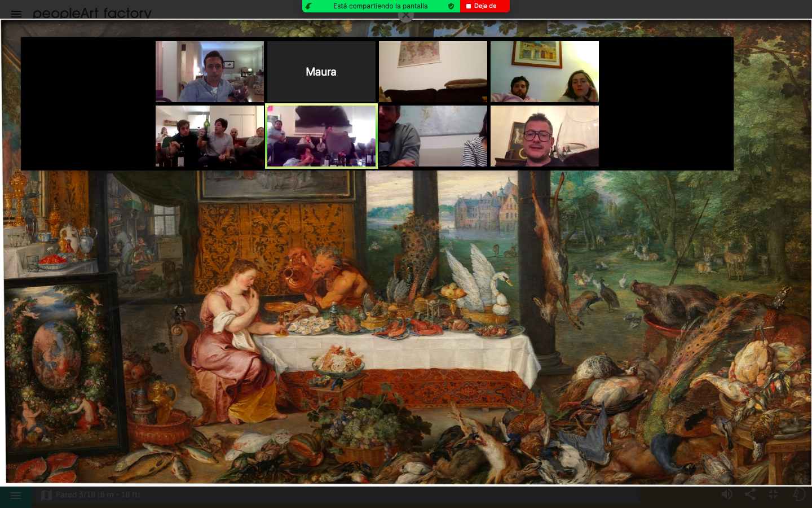This screenshot has height=508, width=812.
Task: Close the overlay with the X button
Action: click(406, 15)
